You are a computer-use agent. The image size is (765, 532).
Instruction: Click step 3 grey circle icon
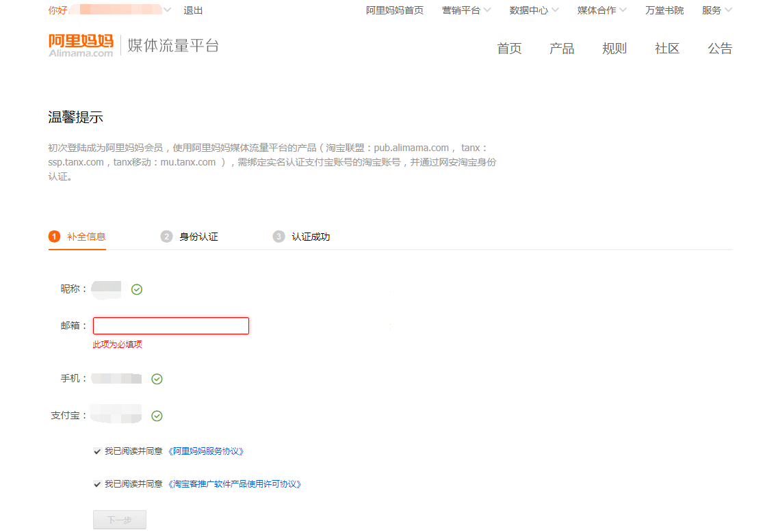(278, 237)
